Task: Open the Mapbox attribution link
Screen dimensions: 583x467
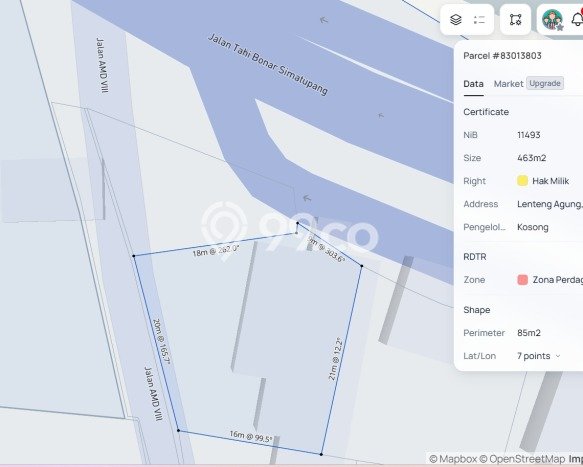Action: click(x=452, y=459)
